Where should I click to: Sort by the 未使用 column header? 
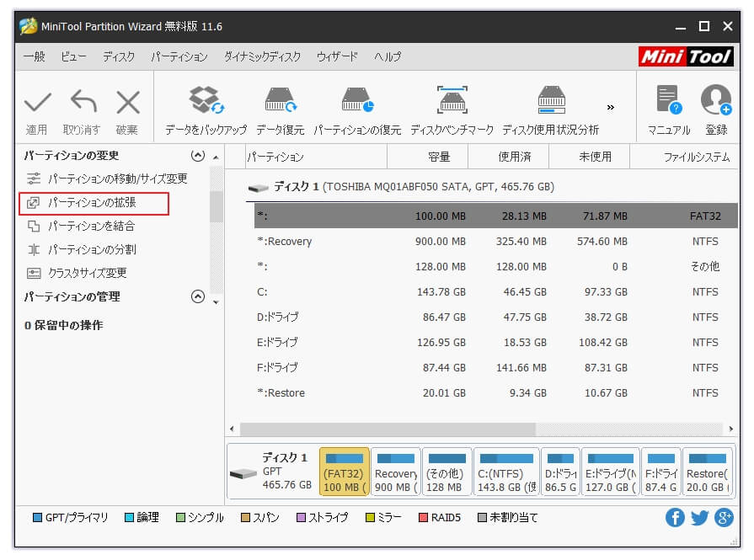(589, 157)
